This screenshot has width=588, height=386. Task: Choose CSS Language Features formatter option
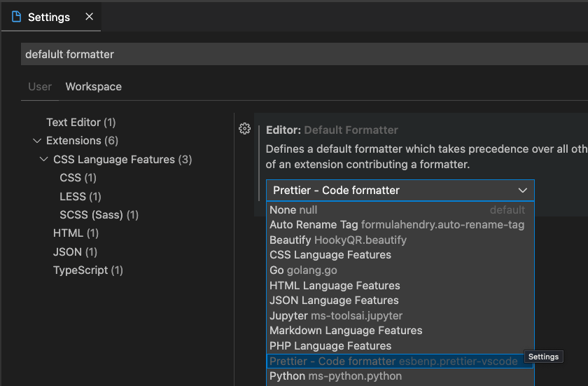coord(400,255)
